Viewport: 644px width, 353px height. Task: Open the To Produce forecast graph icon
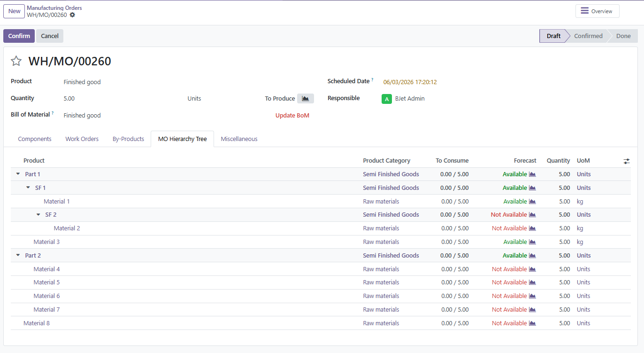(305, 98)
